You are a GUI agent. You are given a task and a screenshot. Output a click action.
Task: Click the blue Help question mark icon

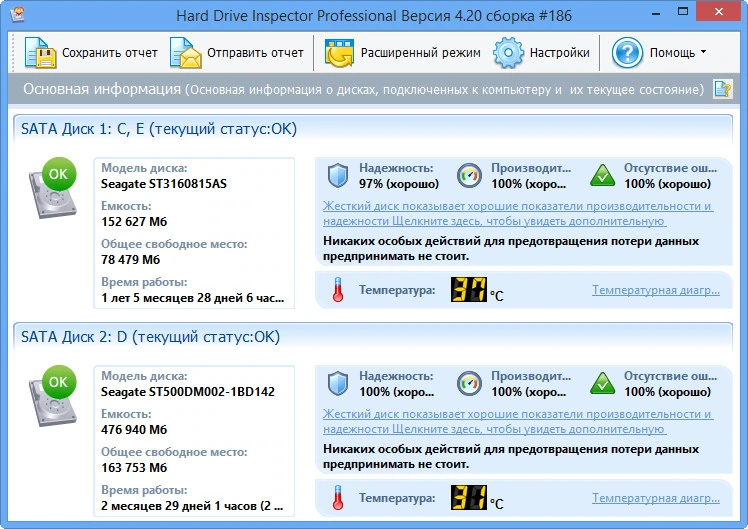point(627,52)
